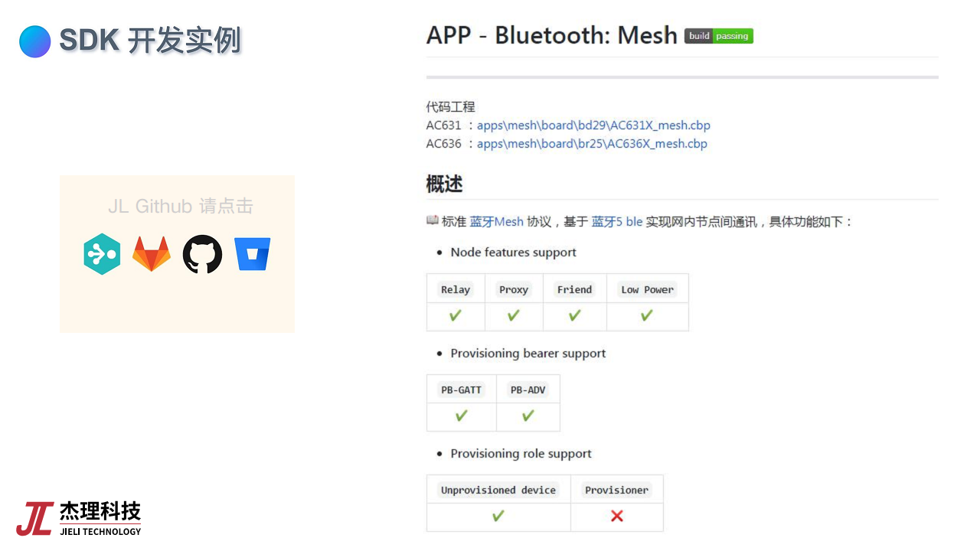Click the JL Github 请点击 text
980x551 pixels.
click(181, 207)
